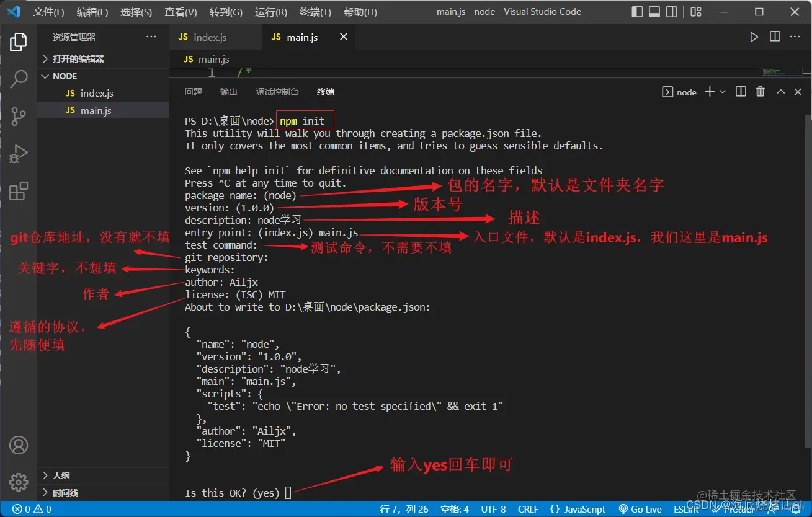
Task: Click the Run file play button
Action: (x=754, y=37)
